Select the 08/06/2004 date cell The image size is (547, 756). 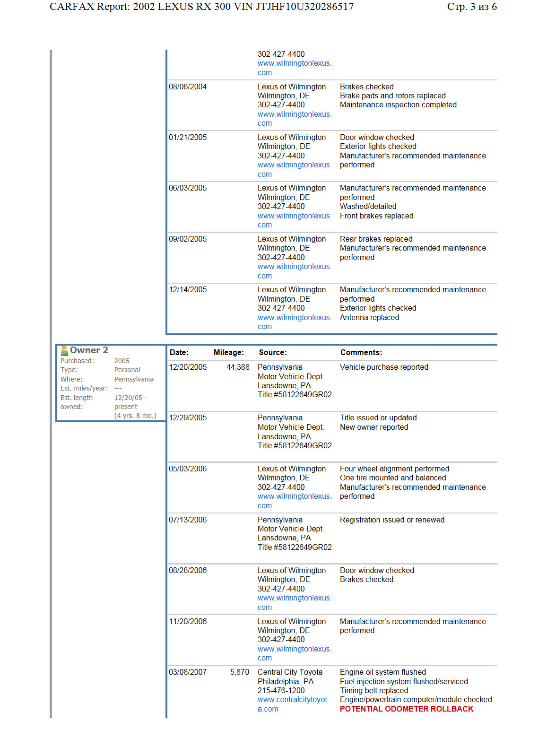click(x=188, y=87)
